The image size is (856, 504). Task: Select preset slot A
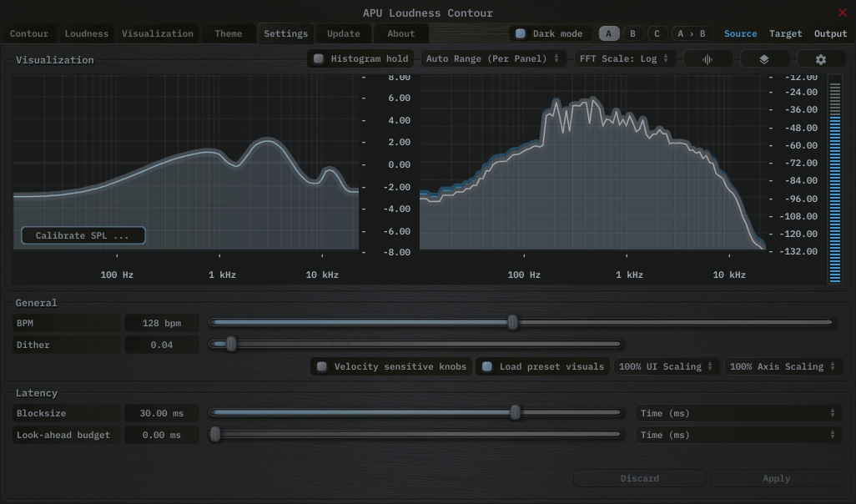pos(609,34)
